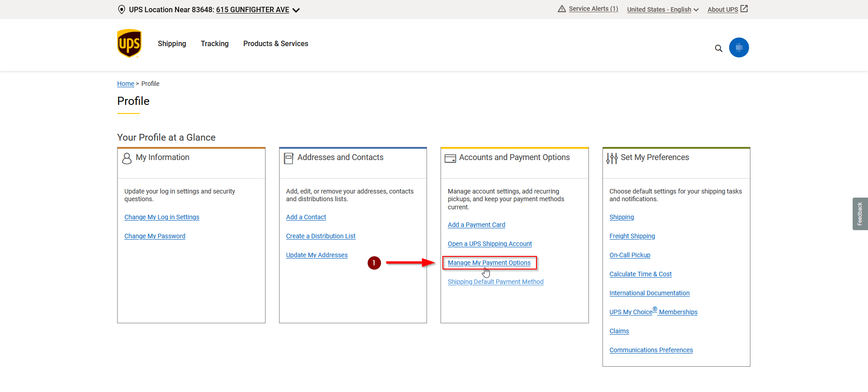Click the My Information card heading
Screen dimensions: 868x392
pos(162,157)
